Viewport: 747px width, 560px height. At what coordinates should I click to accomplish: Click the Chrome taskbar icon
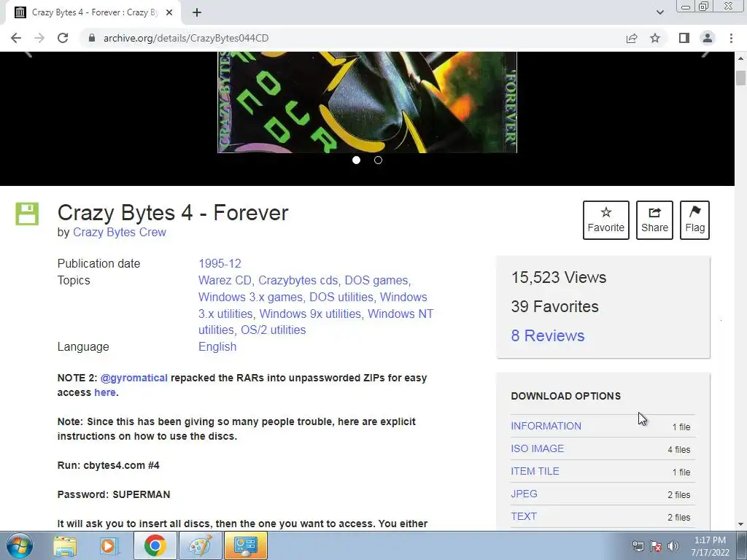point(155,545)
